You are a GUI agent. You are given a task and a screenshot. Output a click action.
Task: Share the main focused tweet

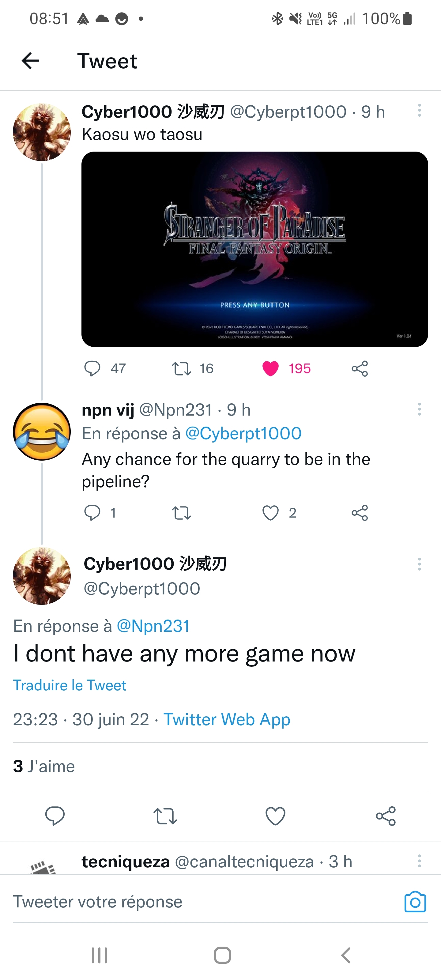[x=386, y=816]
